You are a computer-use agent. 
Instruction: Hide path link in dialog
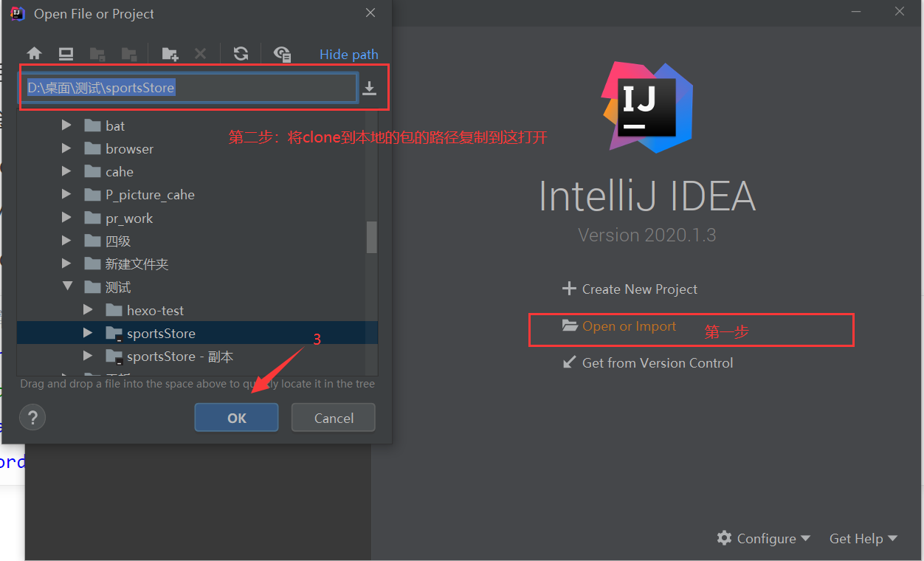point(349,54)
